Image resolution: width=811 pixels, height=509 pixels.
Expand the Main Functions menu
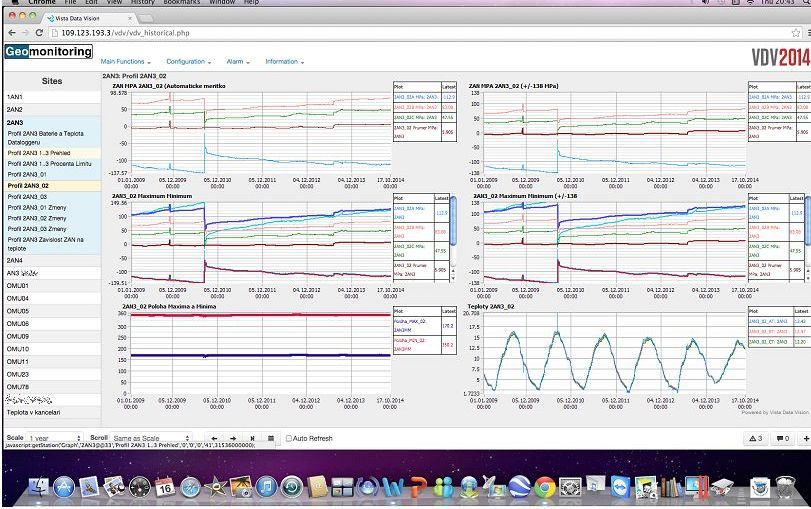click(x=126, y=62)
